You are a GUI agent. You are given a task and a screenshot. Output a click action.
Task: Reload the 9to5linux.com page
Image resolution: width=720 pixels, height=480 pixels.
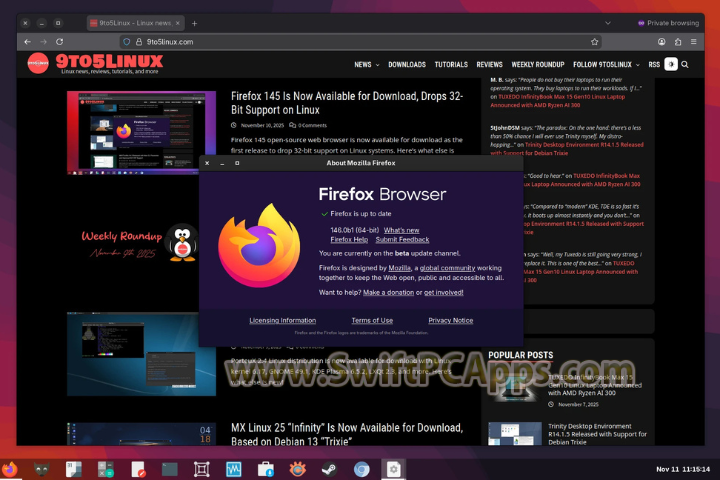click(60, 42)
